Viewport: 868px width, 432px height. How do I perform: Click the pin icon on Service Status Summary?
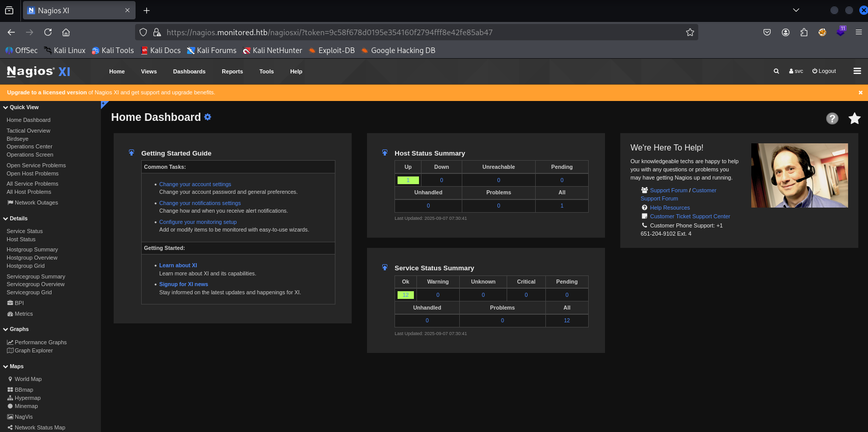click(x=385, y=267)
